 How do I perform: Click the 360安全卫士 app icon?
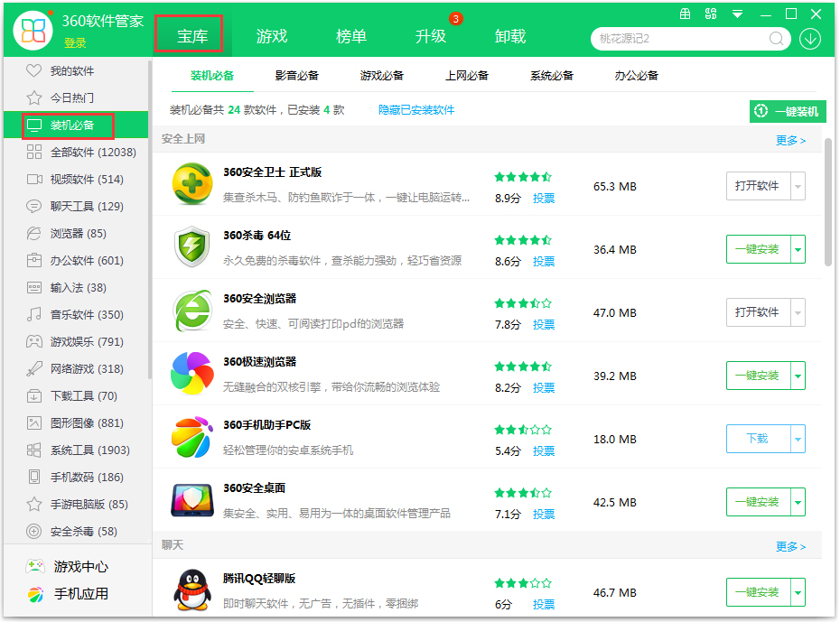pyautogui.click(x=192, y=183)
